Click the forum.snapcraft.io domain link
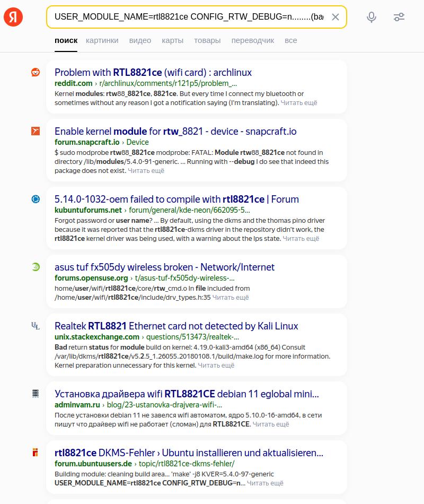Viewport: 424px width, 504px height. tap(87, 142)
